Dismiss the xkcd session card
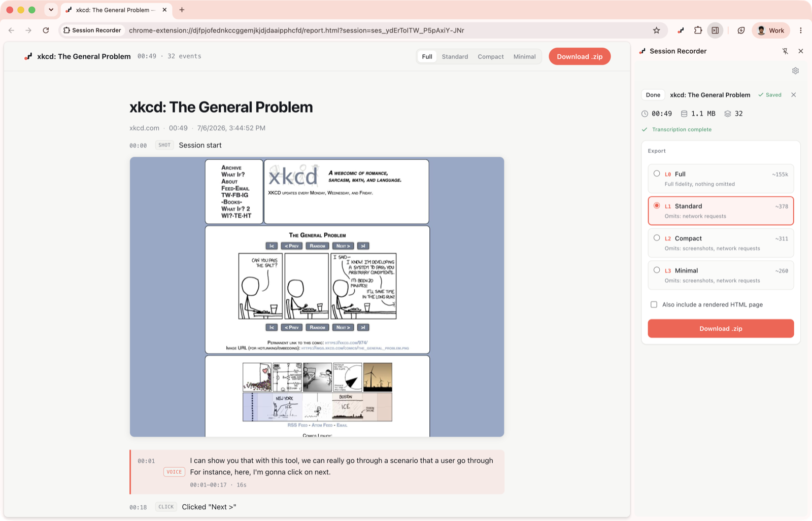 794,95
